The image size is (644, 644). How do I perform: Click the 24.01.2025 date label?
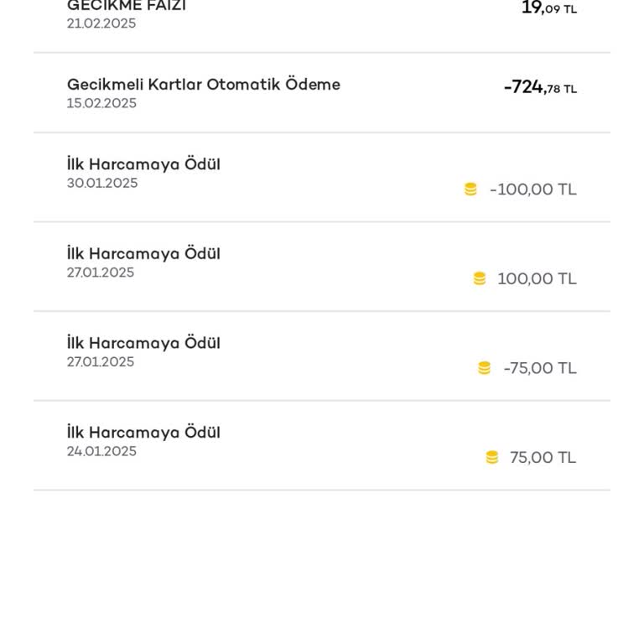(101, 451)
